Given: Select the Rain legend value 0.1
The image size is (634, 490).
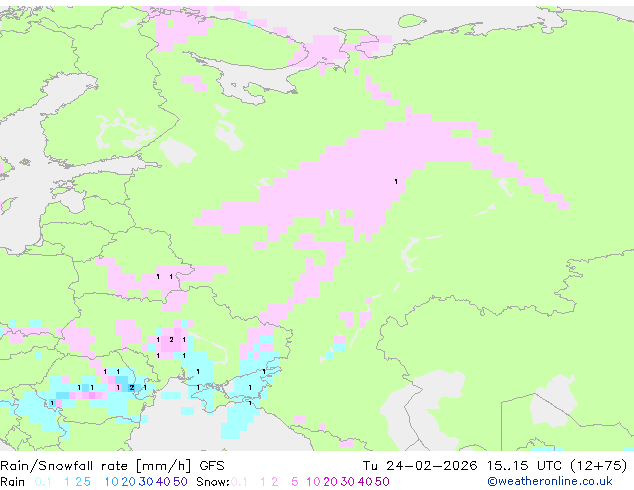Looking at the screenshot, I should click(x=43, y=482).
